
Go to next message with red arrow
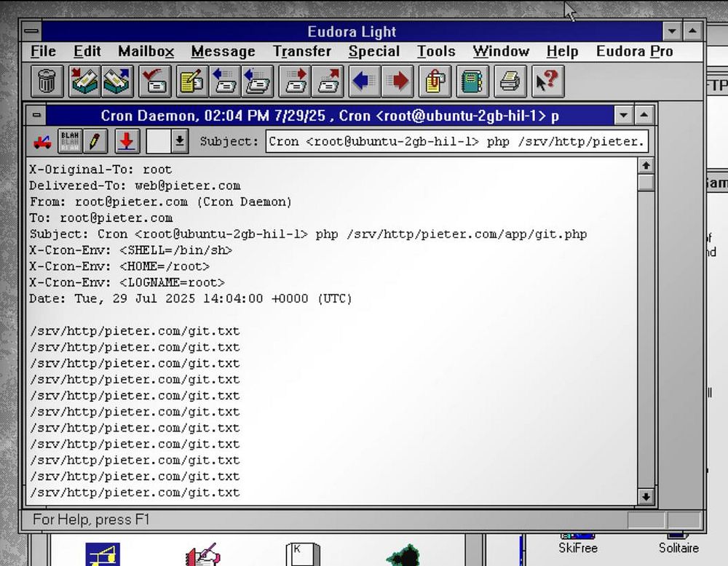click(397, 81)
